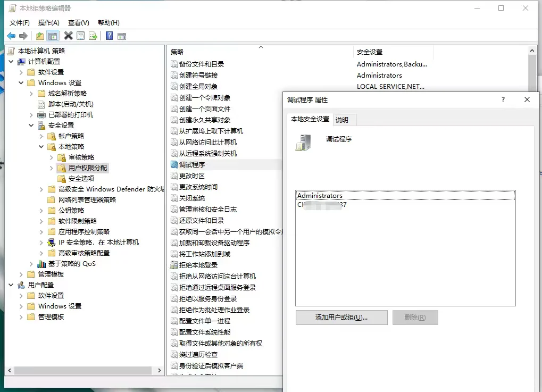Click the dialog's question mark help button
The width and height of the screenshot is (542, 392).
[503, 99]
